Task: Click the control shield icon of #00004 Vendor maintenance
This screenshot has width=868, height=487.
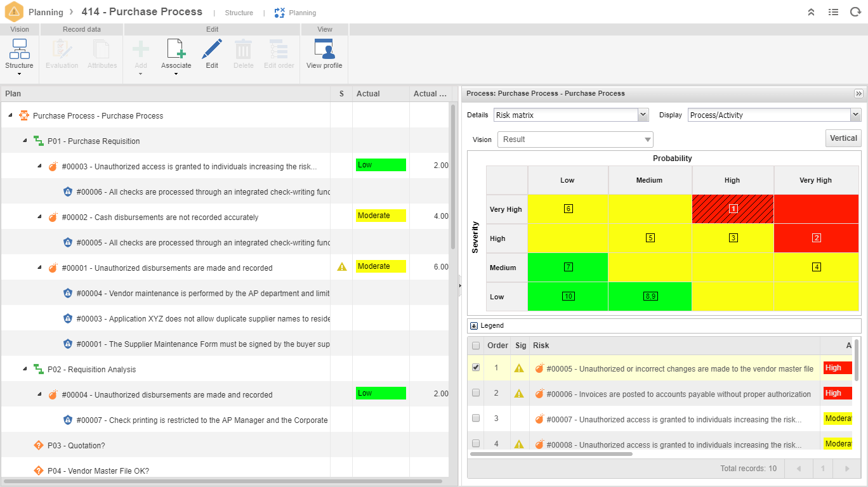Action: 68,293
